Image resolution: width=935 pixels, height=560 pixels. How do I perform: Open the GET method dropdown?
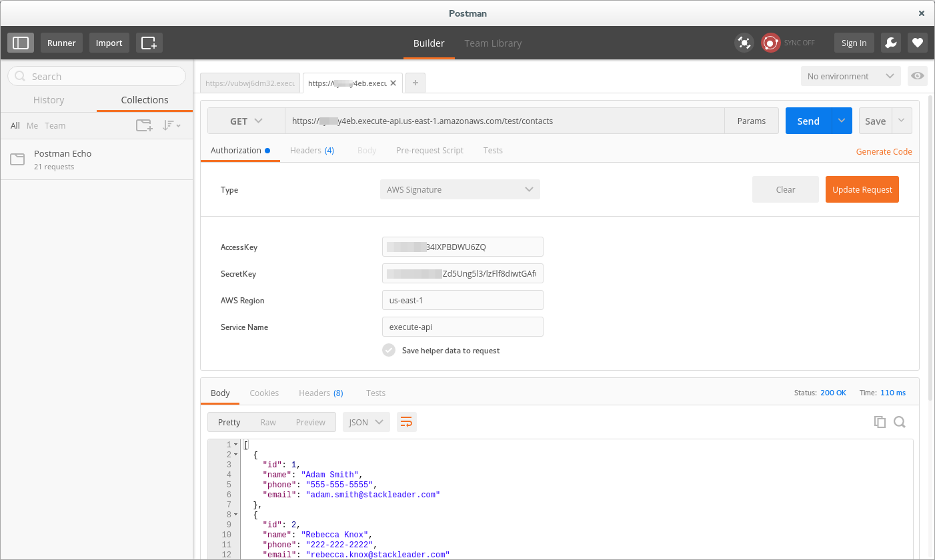(x=246, y=121)
